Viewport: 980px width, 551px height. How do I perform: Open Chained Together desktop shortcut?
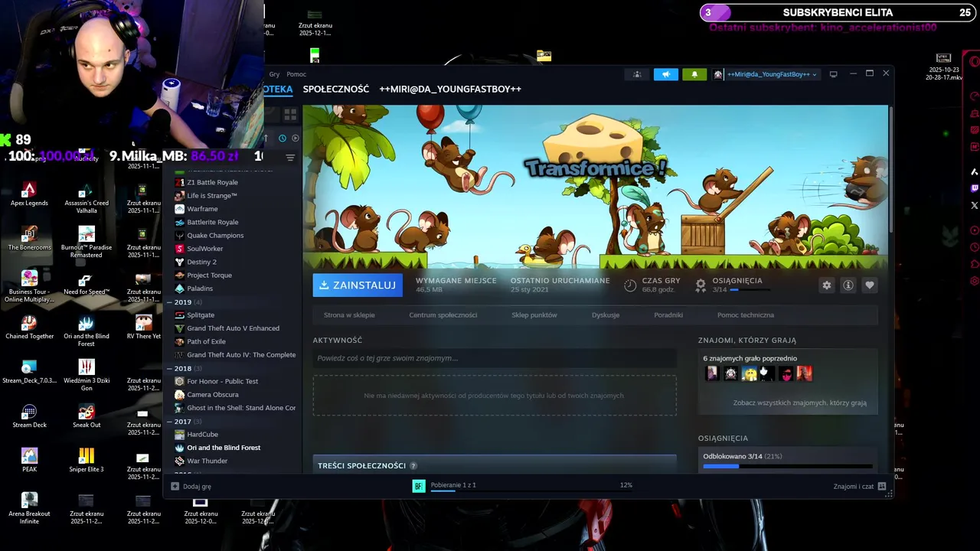click(29, 327)
